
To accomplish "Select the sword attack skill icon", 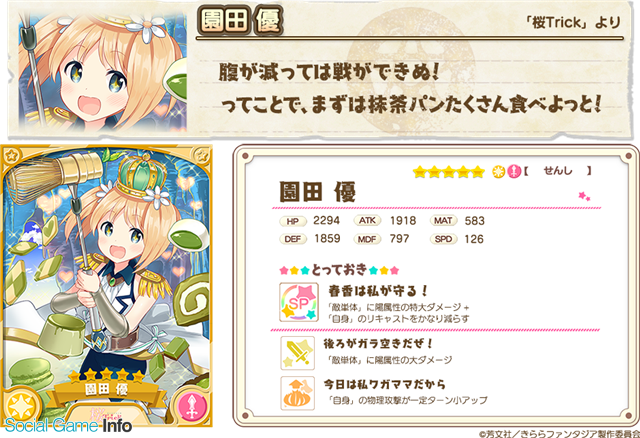I will pyautogui.click(x=298, y=354).
